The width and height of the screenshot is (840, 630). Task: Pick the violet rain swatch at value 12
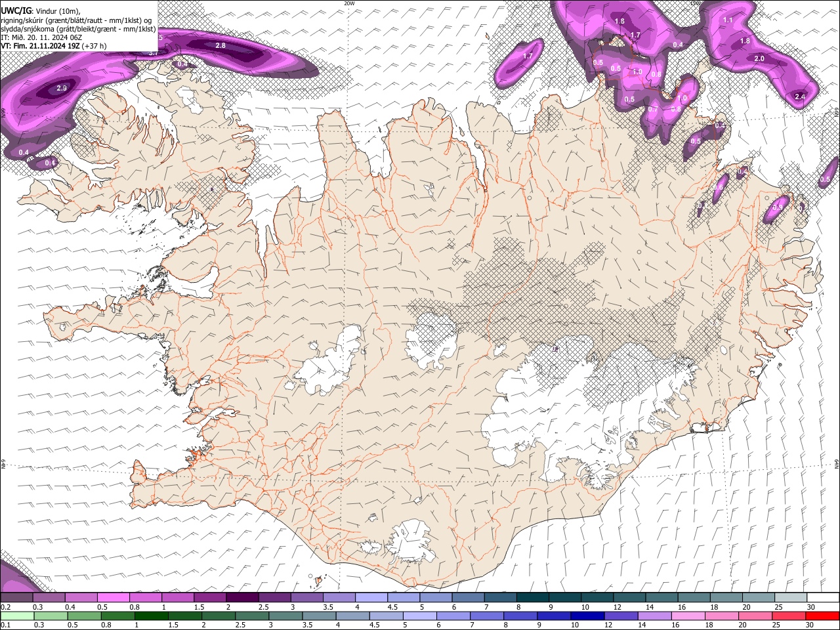621,616
